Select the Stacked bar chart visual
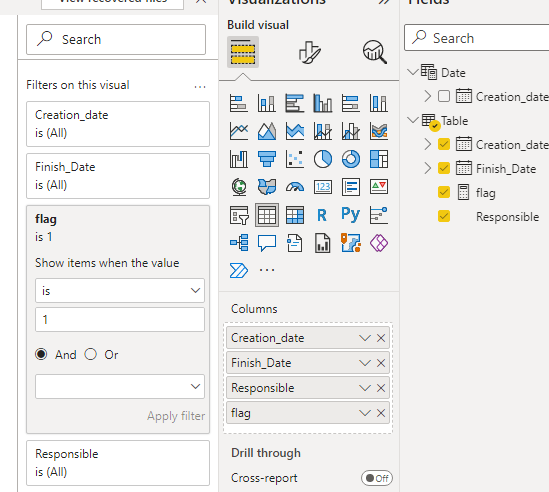 (239, 103)
